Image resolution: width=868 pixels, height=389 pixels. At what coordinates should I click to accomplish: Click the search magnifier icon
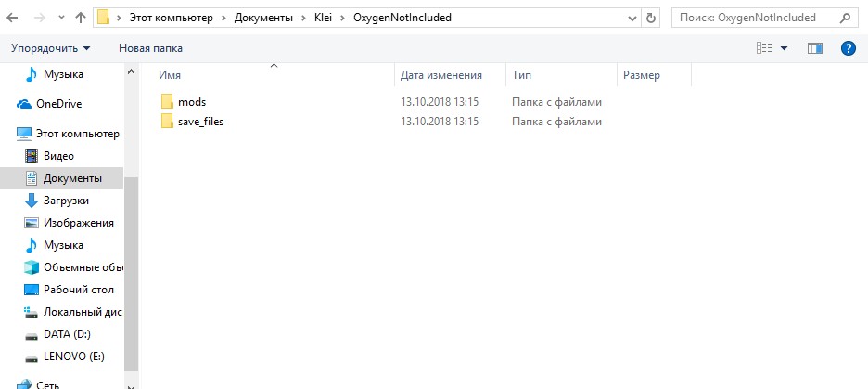coord(846,17)
